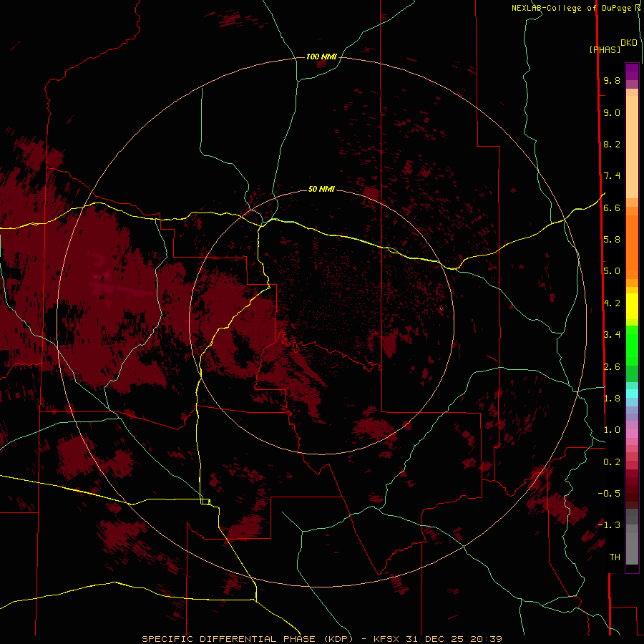Click the 100 NMI range ring label
This screenshot has height=644, width=644.
[x=321, y=57]
